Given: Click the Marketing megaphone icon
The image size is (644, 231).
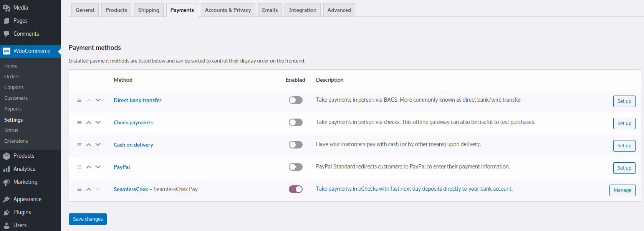Looking at the screenshot, I should (7, 182).
